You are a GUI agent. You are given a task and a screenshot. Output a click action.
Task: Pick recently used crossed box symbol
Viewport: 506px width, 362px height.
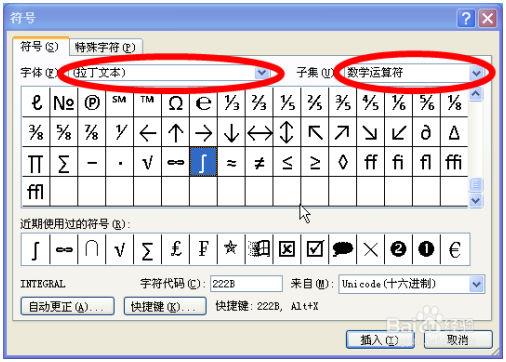click(287, 249)
